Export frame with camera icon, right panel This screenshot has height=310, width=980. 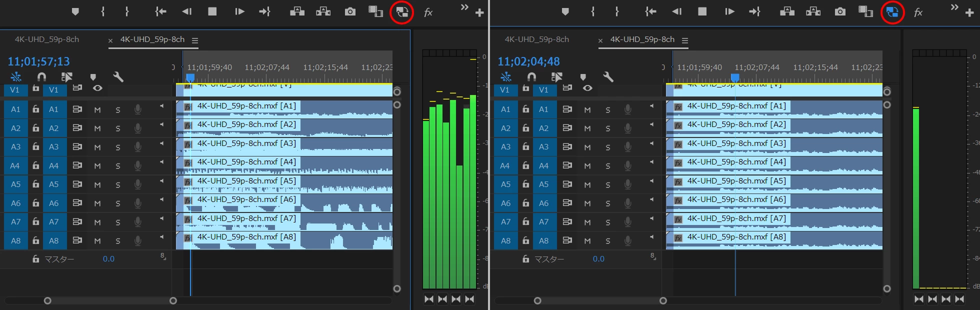click(x=840, y=11)
